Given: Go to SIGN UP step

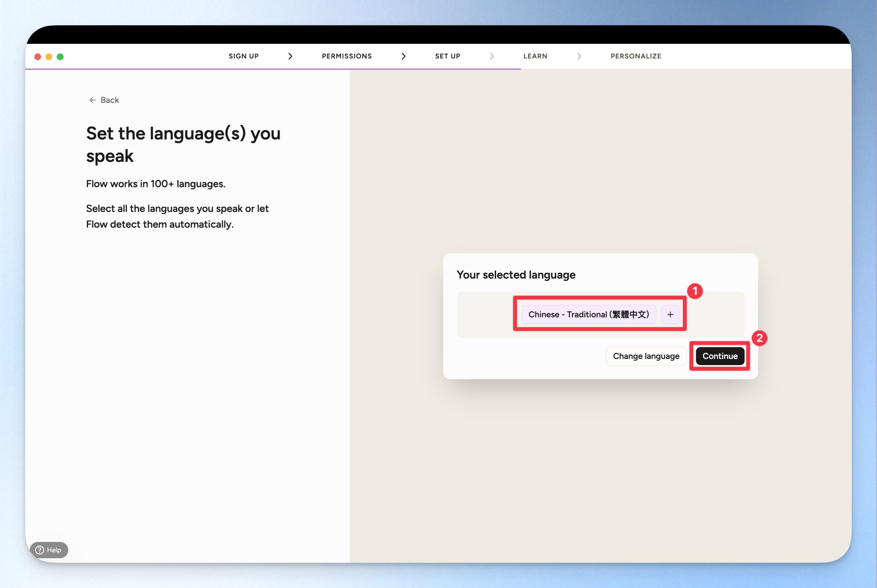Looking at the screenshot, I should coord(244,56).
